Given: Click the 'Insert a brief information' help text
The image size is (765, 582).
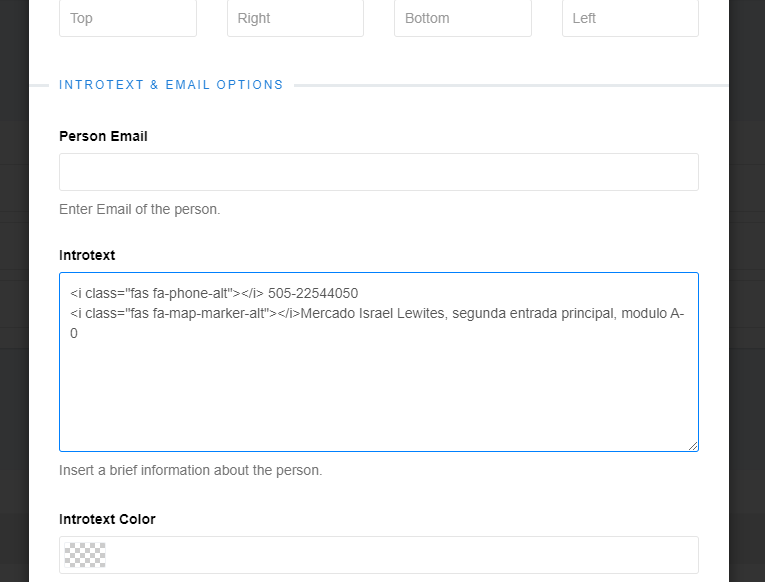Looking at the screenshot, I should click(x=190, y=470).
